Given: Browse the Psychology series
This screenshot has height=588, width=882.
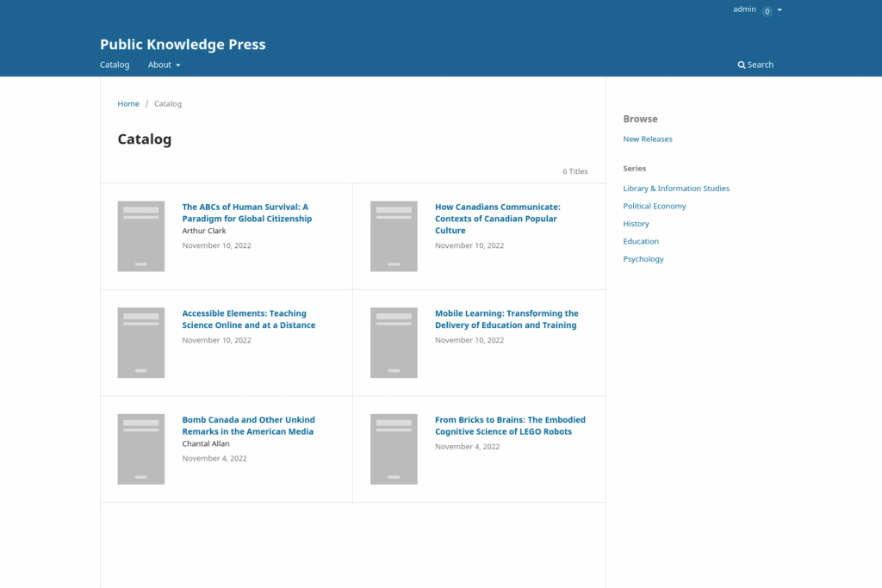Looking at the screenshot, I should (643, 258).
